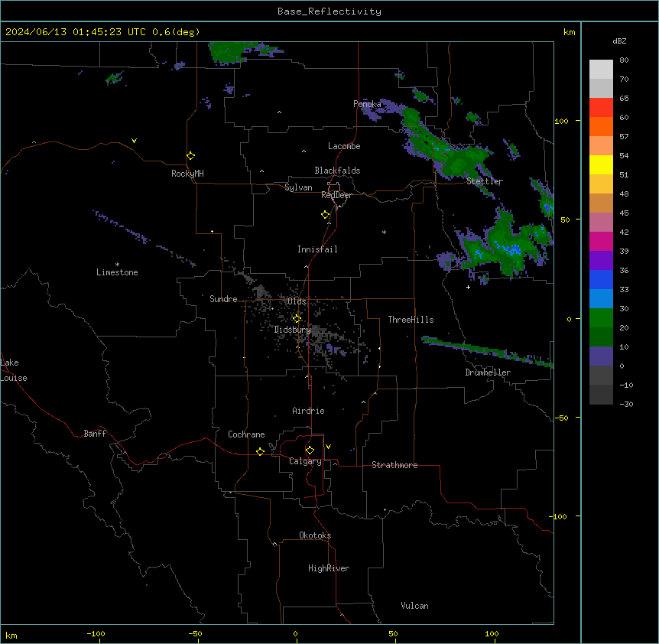
Task: Click the Strathmore label
Action: coord(394,465)
